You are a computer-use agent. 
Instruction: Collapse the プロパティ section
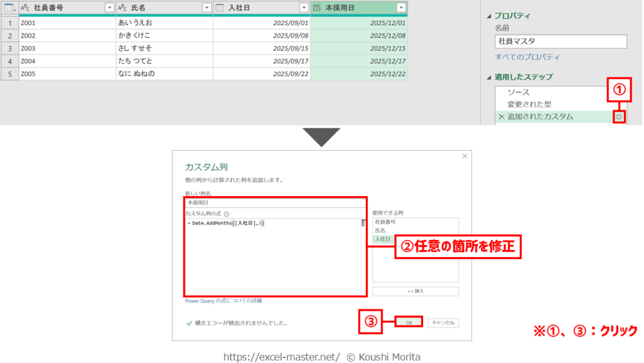(x=489, y=16)
